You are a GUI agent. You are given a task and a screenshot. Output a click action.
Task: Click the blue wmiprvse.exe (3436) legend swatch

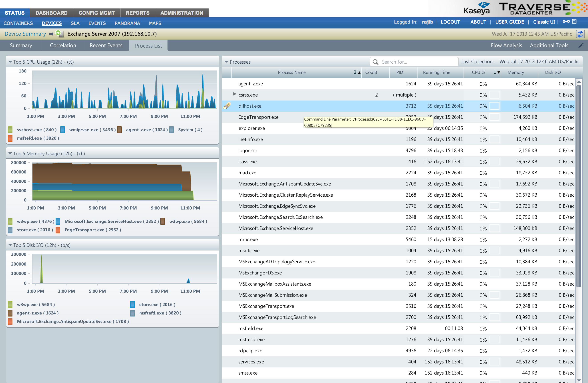point(62,129)
